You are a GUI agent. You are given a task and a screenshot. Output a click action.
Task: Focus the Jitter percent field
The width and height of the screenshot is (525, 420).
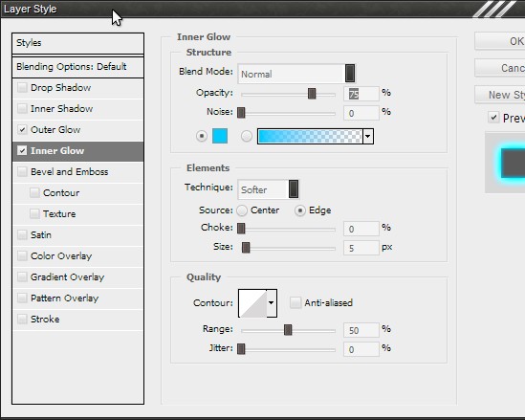361,349
